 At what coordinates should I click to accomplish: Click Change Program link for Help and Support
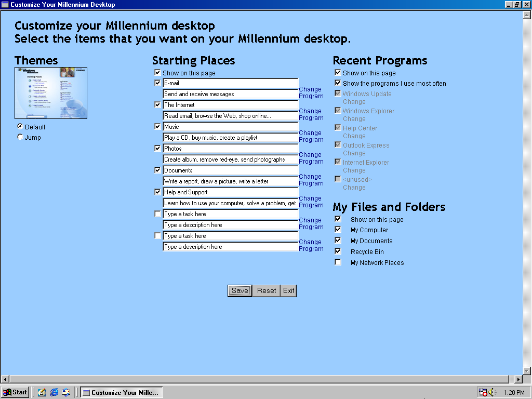pos(311,202)
